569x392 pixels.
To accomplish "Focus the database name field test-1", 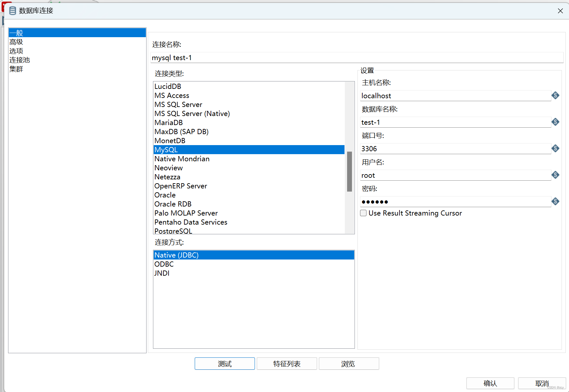I will [x=455, y=122].
